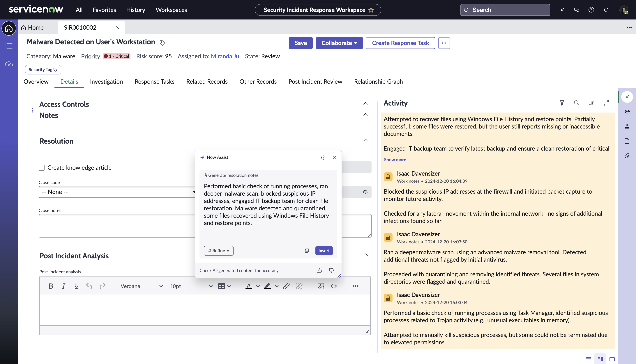Open the Favorites menu
Screen dimensions: 636x364
104,10
